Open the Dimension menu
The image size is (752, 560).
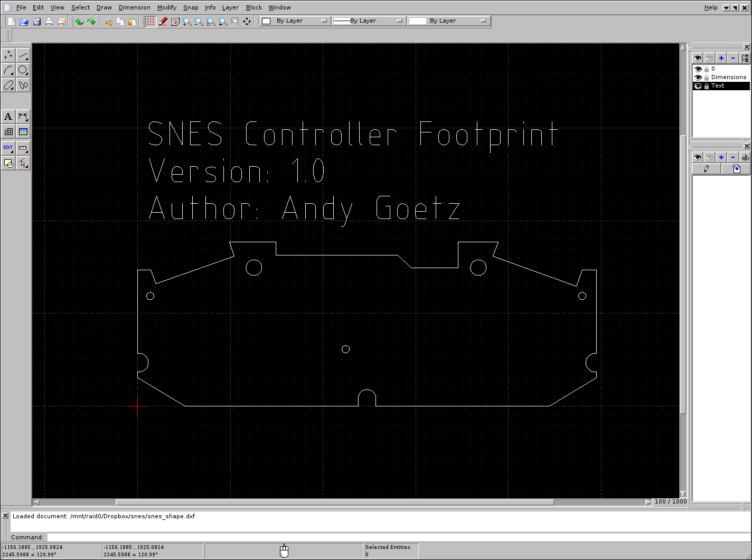tap(134, 7)
